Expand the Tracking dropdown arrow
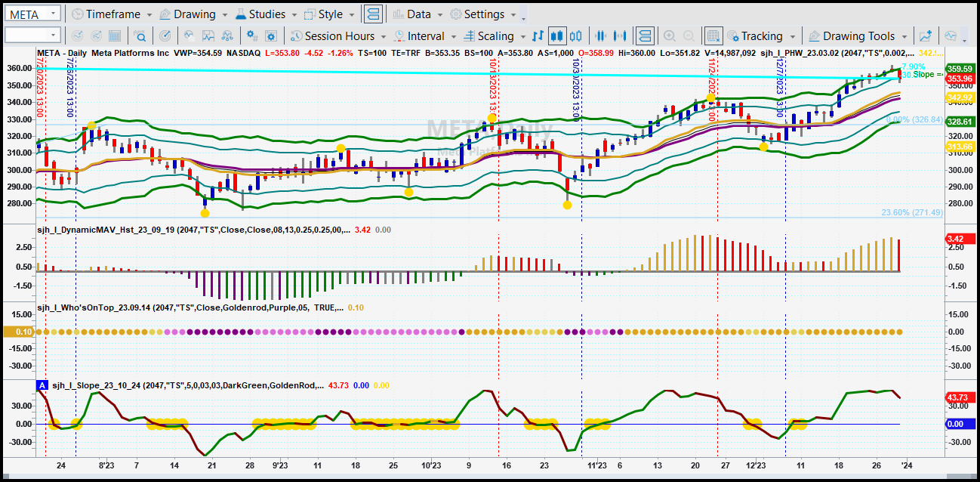The image size is (980, 482). (x=792, y=36)
